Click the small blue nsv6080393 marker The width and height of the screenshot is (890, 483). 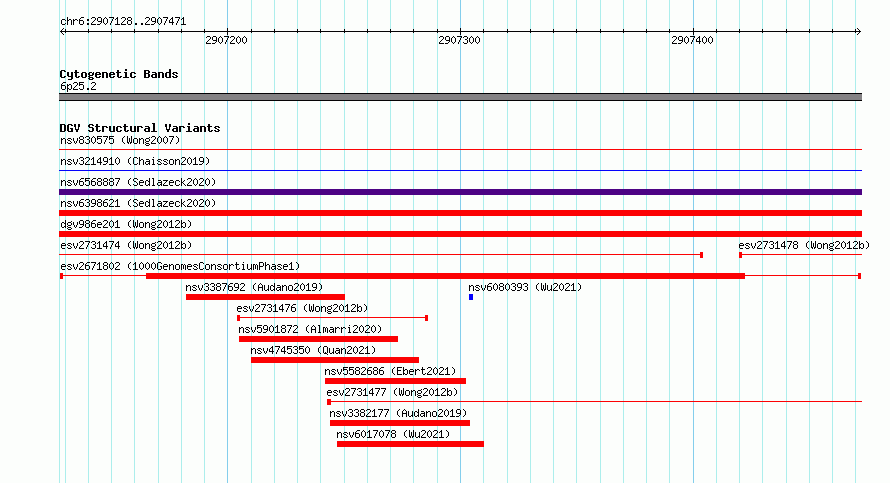tap(471, 297)
